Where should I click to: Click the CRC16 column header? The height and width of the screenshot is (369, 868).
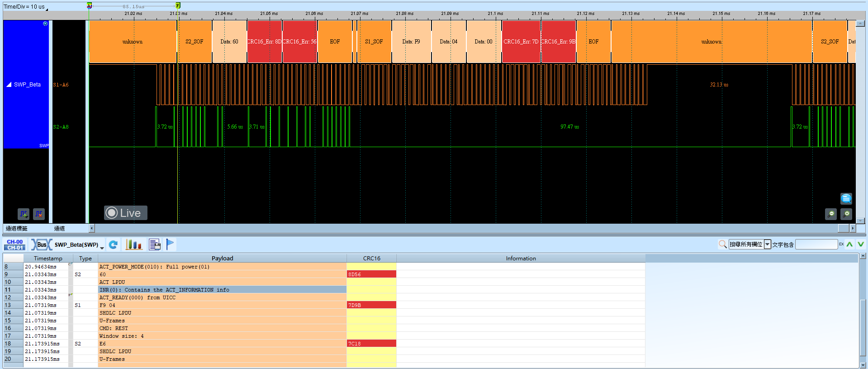[x=371, y=258]
